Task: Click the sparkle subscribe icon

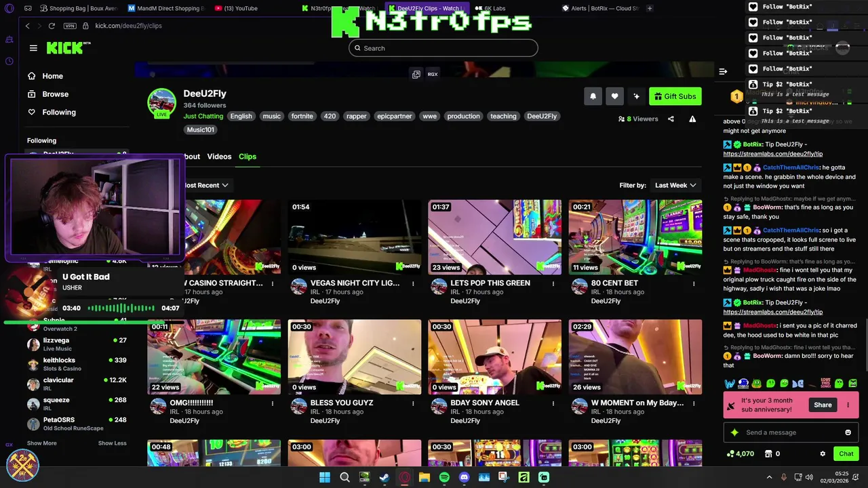Action: tap(636, 96)
